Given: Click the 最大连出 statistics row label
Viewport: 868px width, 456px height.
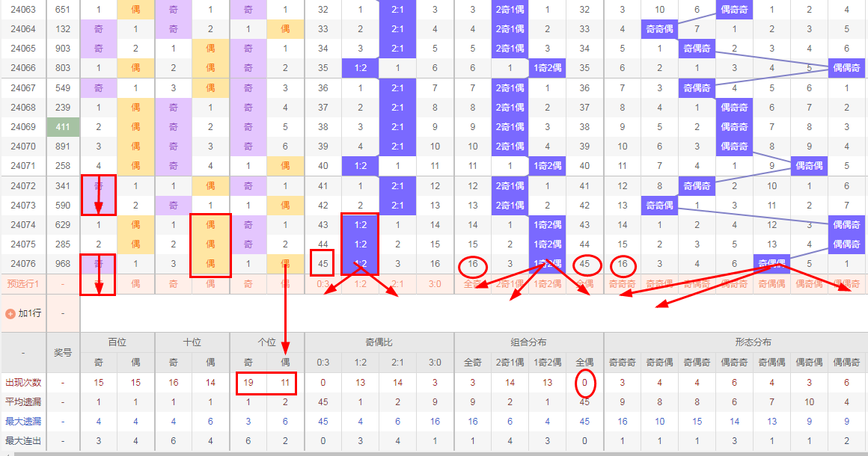Looking at the screenshot, I should pos(22,440).
